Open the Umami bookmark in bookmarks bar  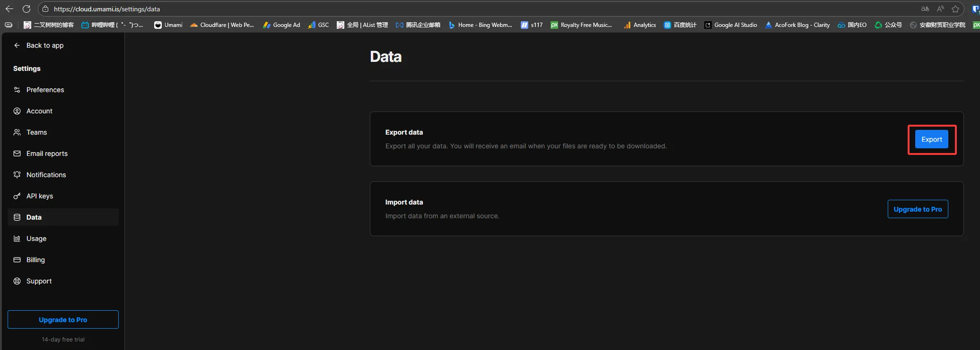pyautogui.click(x=168, y=25)
